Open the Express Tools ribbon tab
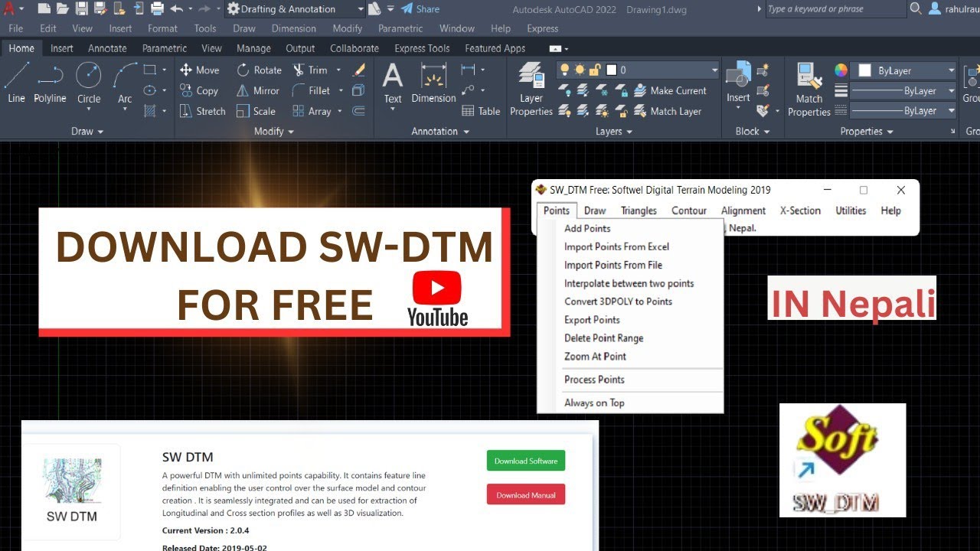Viewport: 980px width, 551px height. (x=422, y=48)
